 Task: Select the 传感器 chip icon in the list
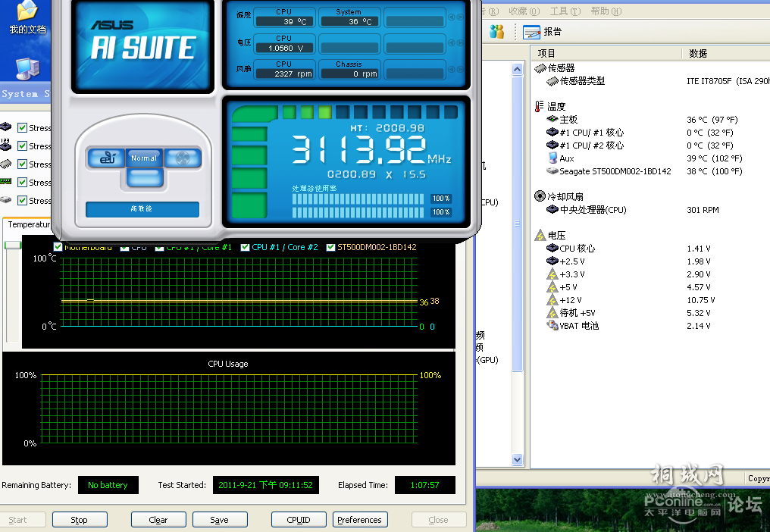(540, 67)
